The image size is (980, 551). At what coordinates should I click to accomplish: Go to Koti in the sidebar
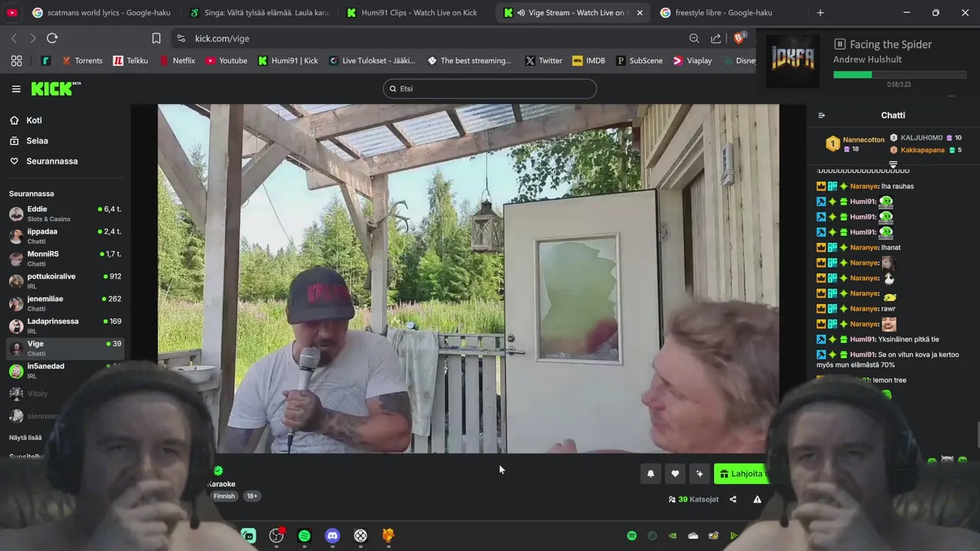[26, 120]
